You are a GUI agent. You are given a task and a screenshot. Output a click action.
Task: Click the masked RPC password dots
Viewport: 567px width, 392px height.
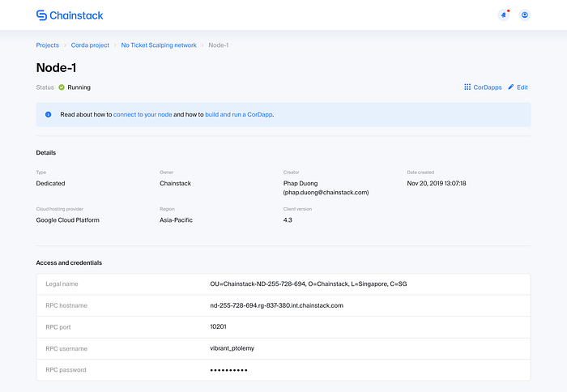coord(228,370)
